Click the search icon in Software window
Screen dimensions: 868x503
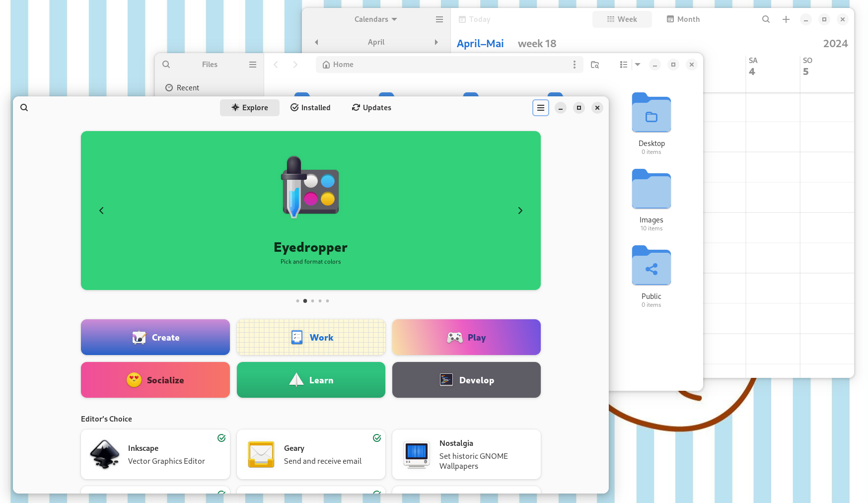click(x=24, y=108)
